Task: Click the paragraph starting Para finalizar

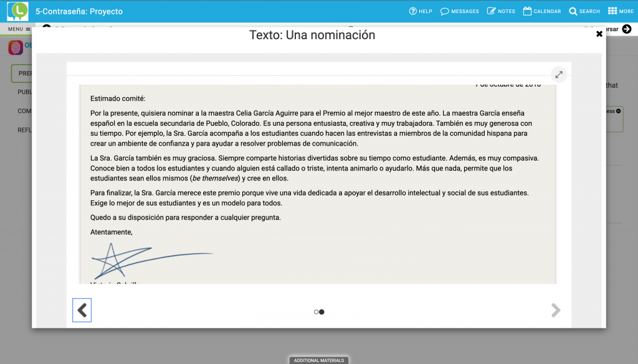Action: coord(310,198)
